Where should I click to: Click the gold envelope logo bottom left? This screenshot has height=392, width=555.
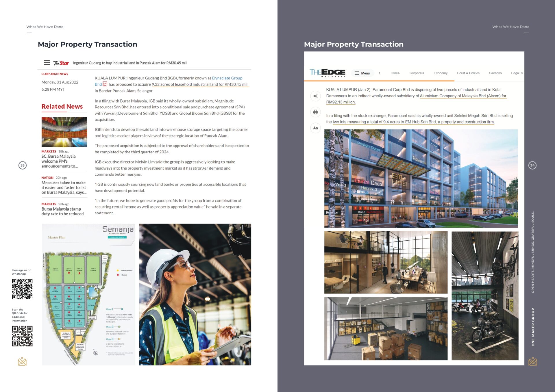click(x=22, y=361)
